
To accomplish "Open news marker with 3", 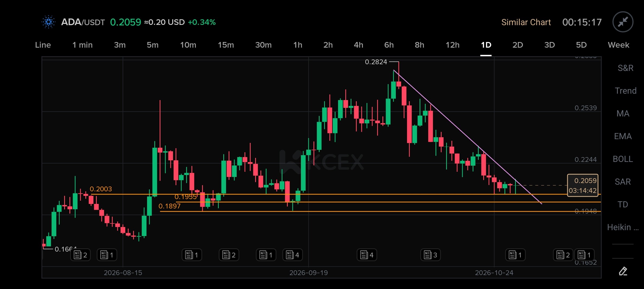I will coord(431,255).
